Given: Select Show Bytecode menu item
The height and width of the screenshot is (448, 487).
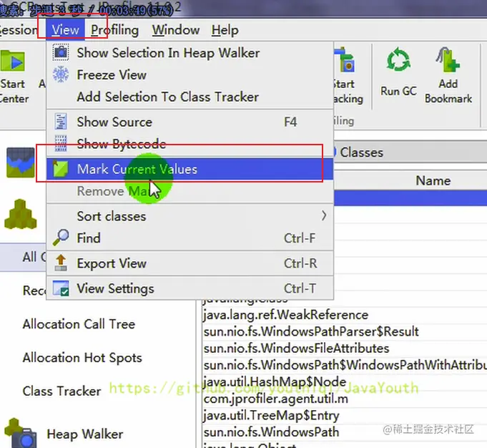Looking at the screenshot, I should [x=190, y=144].
